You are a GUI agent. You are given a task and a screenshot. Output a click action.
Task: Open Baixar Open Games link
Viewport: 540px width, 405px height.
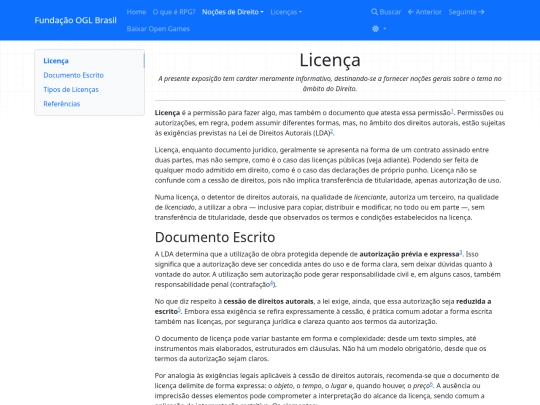tap(158, 29)
